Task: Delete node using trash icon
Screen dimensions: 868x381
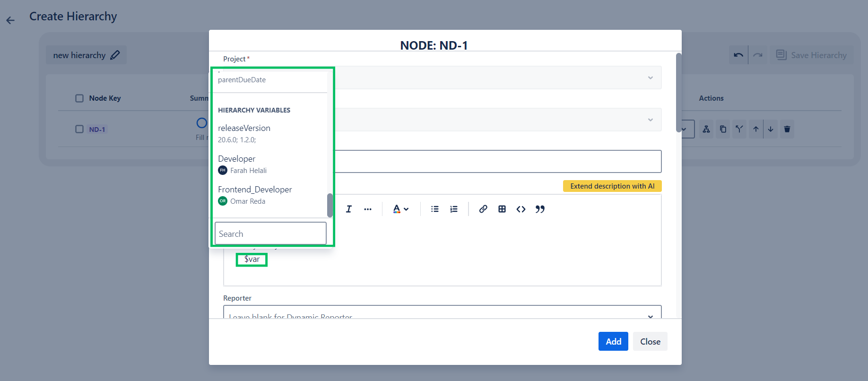Action: pyautogui.click(x=787, y=129)
